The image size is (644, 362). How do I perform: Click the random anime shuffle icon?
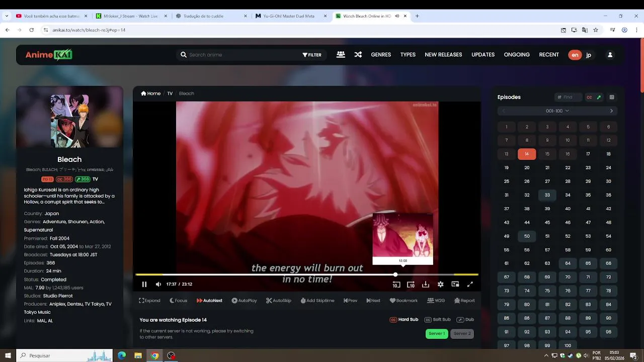pos(358,55)
